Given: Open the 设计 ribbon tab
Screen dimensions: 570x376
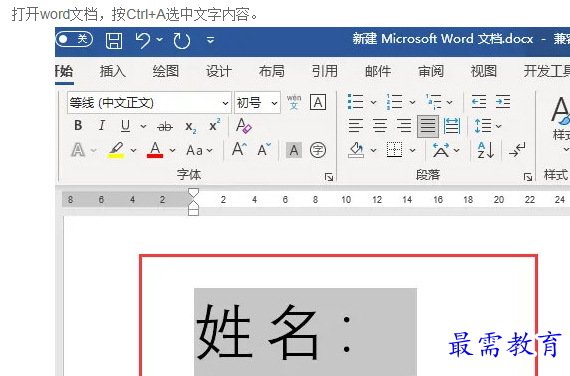Looking at the screenshot, I should click(219, 71).
